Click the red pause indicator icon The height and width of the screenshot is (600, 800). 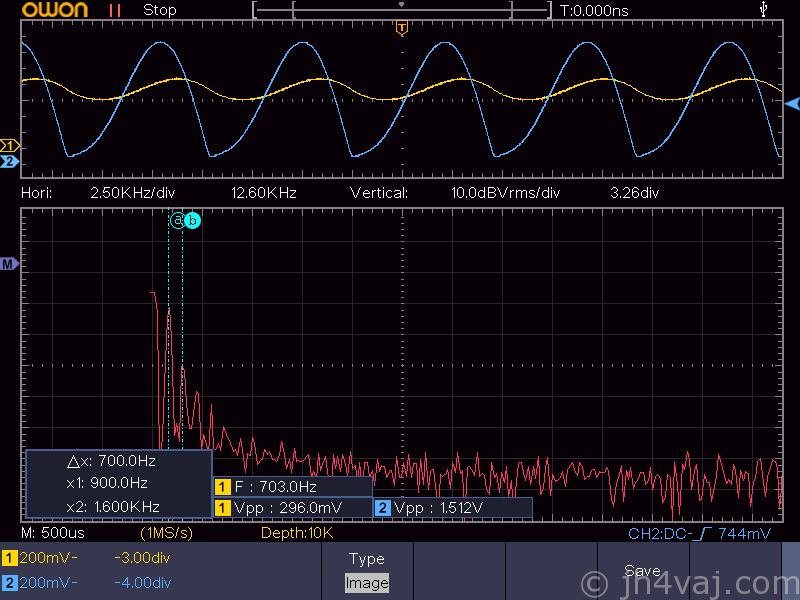click(115, 10)
